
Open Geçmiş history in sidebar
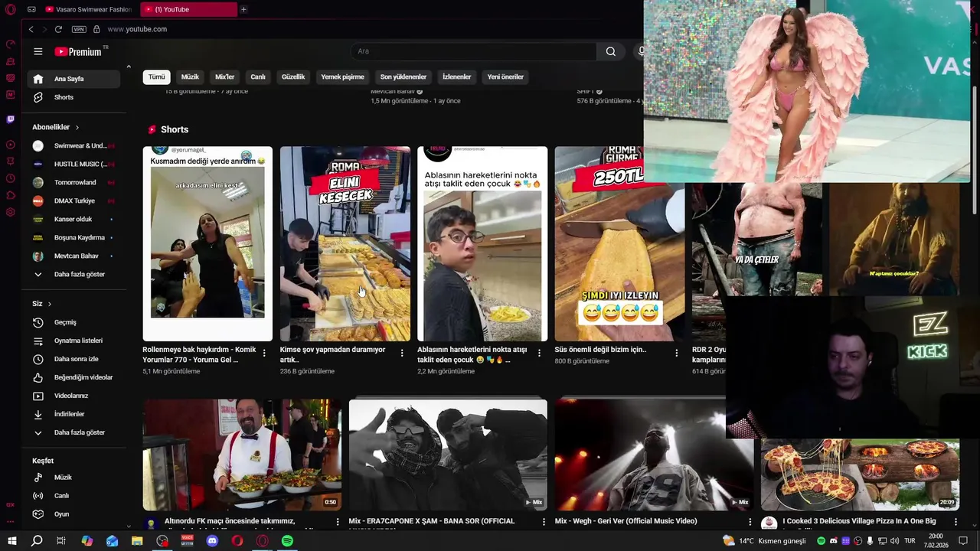[73, 322]
